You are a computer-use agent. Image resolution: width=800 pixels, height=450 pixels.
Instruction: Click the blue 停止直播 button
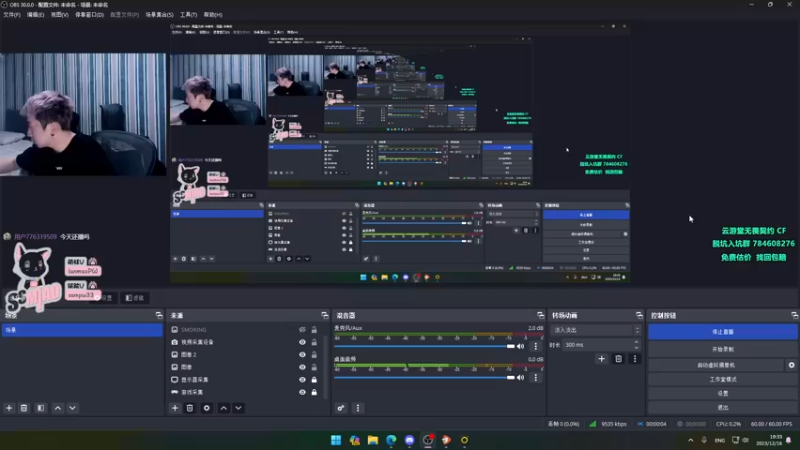pos(723,332)
